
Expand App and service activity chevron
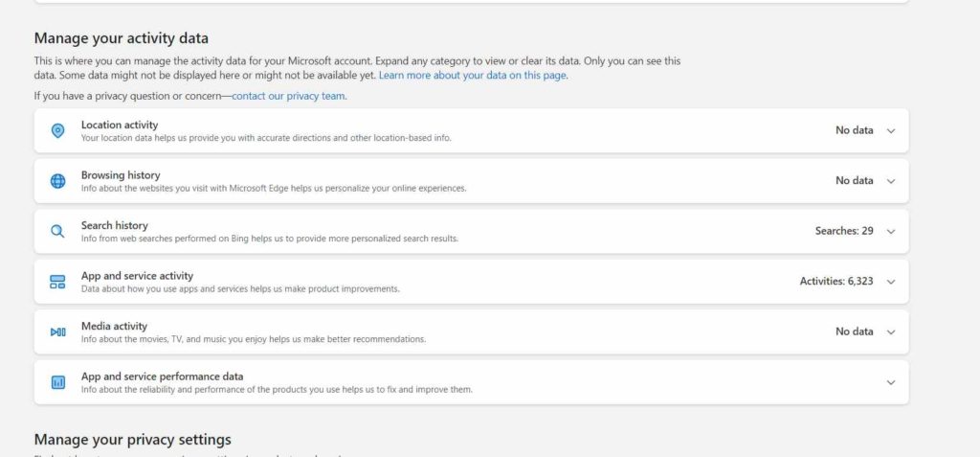tap(891, 282)
